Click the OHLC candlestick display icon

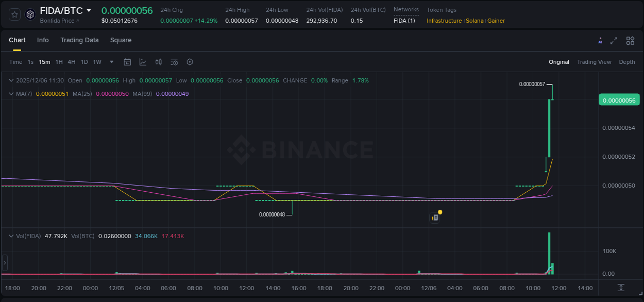(x=159, y=61)
